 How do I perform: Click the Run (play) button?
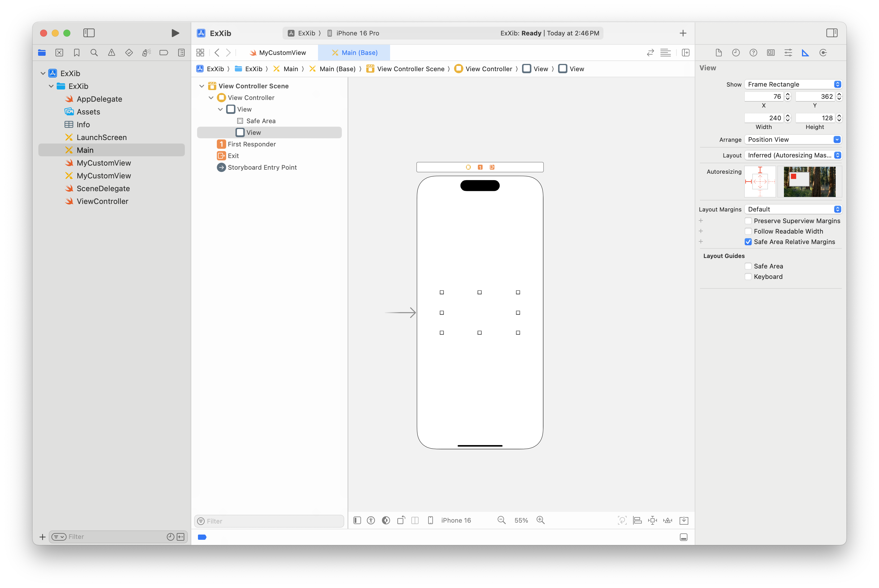pyautogui.click(x=175, y=33)
